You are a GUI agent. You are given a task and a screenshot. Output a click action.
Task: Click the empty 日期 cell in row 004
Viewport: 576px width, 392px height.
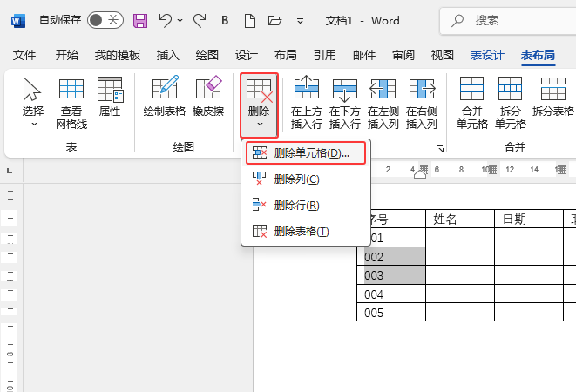pyautogui.click(x=529, y=294)
